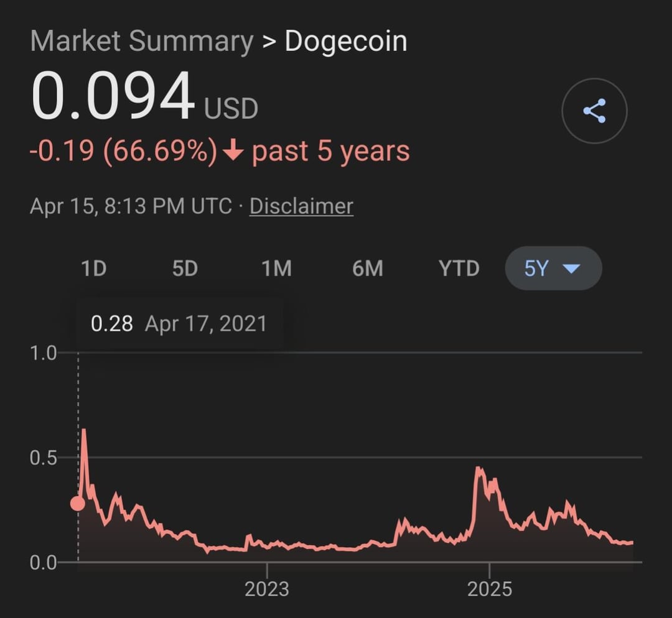Click the Apr 17, 2021 tooltip
This screenshot has width=672, height=618.
179,323
